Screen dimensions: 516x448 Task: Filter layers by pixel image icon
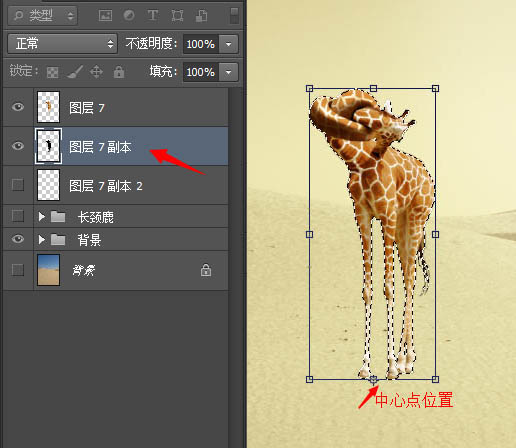(x=105, y=16)
